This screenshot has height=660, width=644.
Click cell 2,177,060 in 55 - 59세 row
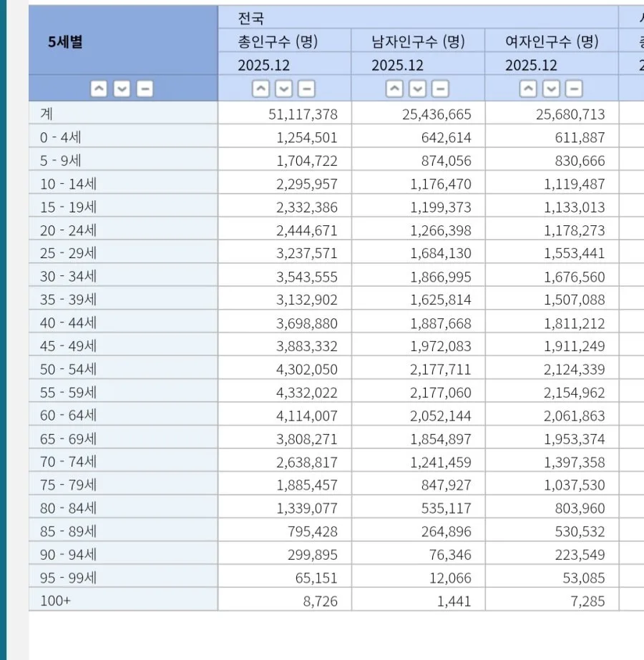(x=418, y=391)
